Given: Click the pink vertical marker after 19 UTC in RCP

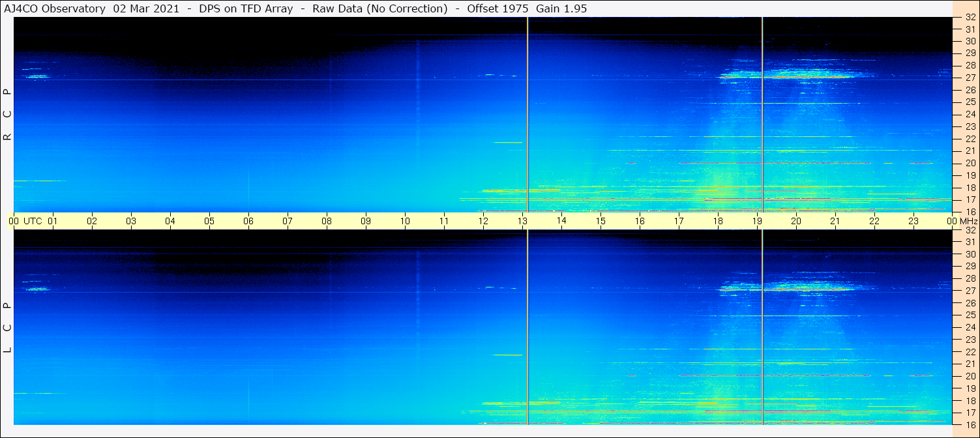Looking at the screenshot, I should (x=762, y=114).
